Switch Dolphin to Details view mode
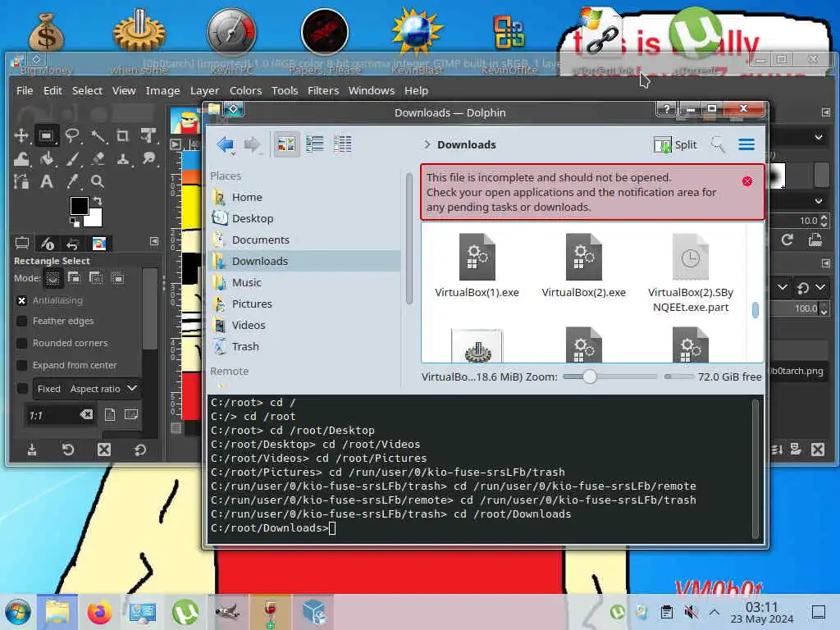 pyautogui.click(x=342, y=144)
